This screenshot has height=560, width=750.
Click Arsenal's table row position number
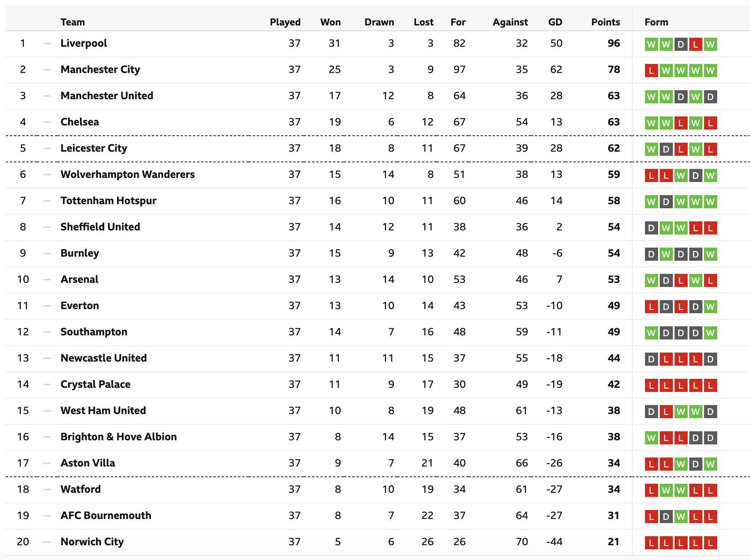(23, 280)
